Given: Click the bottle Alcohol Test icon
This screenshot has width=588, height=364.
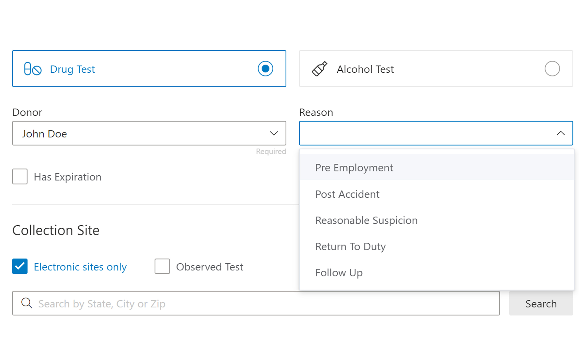Looking at the screenshot, I should click(x=320, y=69).
